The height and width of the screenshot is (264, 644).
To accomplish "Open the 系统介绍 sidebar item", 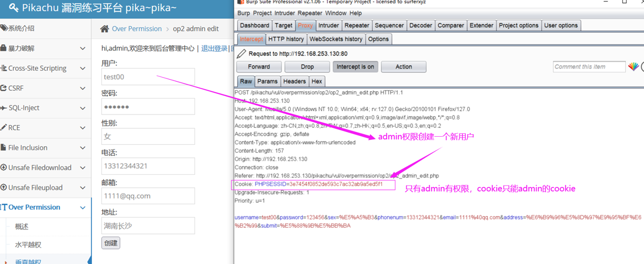I will click(x=45, y=28).
